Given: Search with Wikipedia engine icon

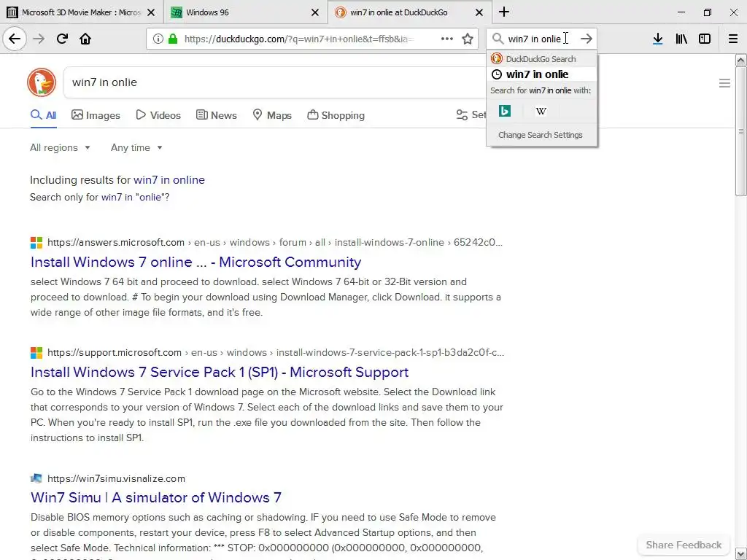Looking at the screenshot, I should 541,111.
